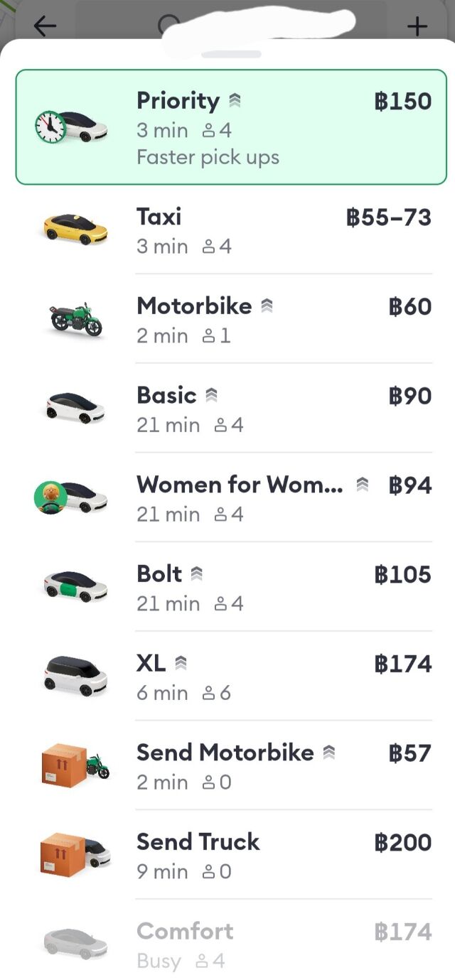Choose the XL ฿174 ride option
This screenshot has height=980, width=455.
pyautogui.click(x=227, y=676)
